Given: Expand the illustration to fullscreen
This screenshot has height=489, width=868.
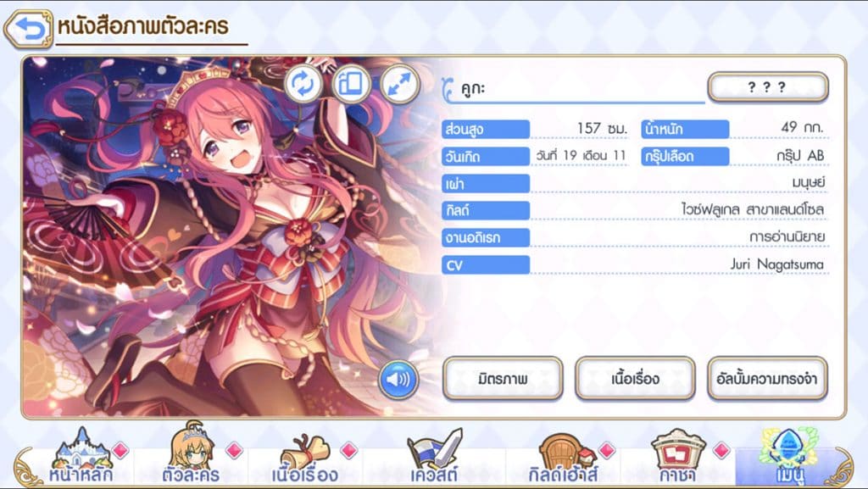Looking at the screenshot, I should [399, 85].
